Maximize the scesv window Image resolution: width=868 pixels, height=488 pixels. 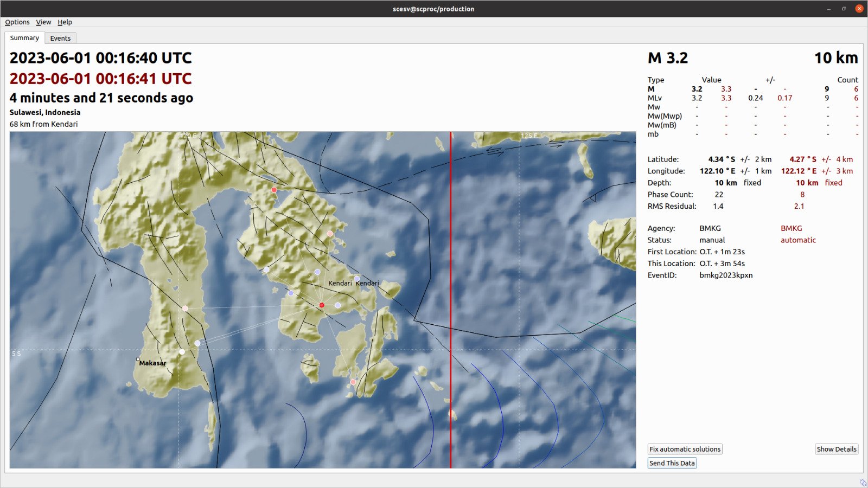[844, 9]
